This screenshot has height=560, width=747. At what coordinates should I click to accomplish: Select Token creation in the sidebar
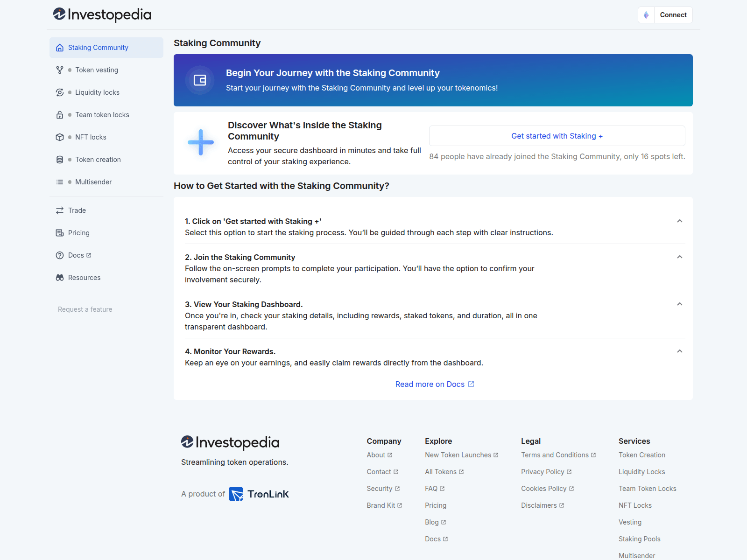tap(106, 160)
